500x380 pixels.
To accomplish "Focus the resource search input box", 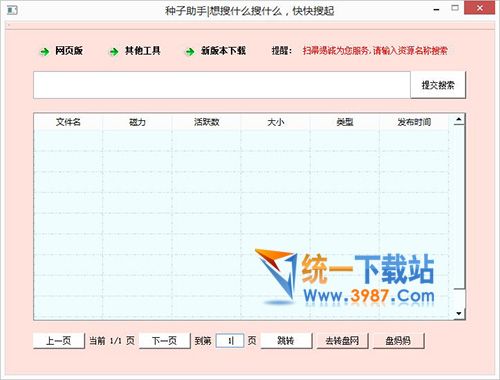I will [x=222, y=85].
